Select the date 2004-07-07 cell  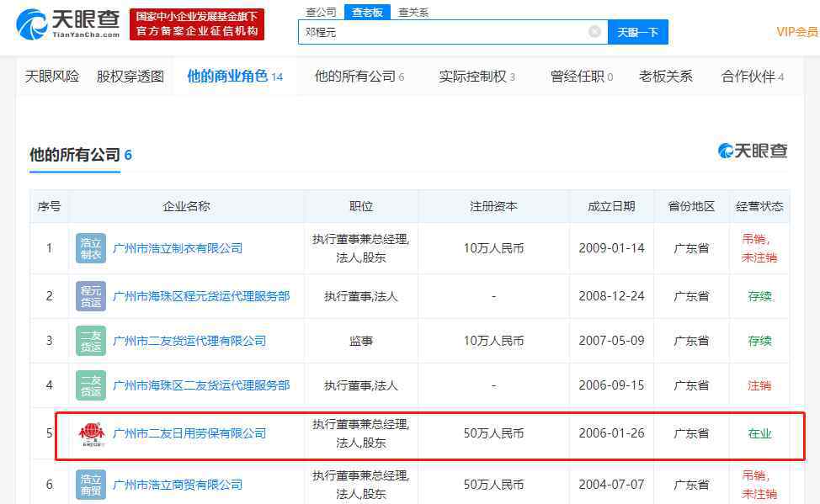(611, 485)
